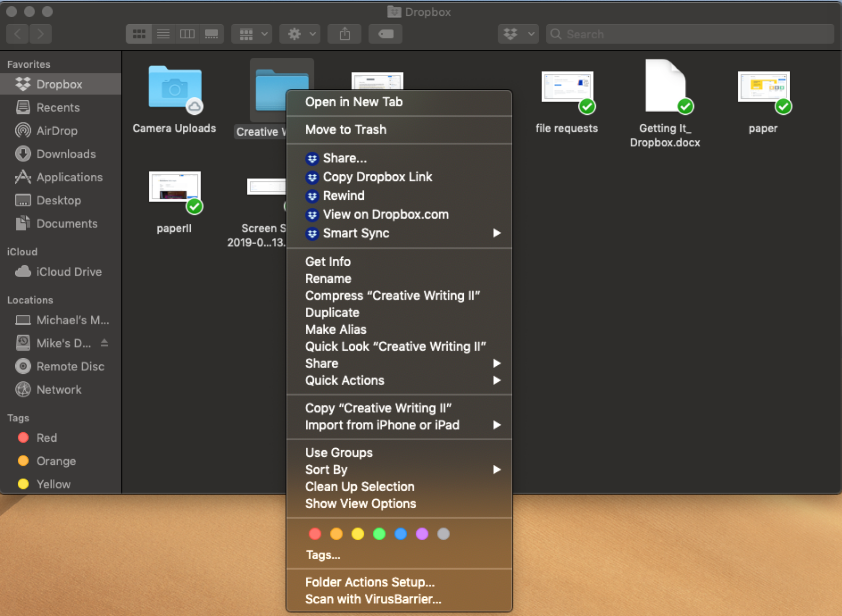This screenshot has width=842, height=616.
Task: Choose Clean Up Selection
Action: pyautogui.click(x=399, y=487)
